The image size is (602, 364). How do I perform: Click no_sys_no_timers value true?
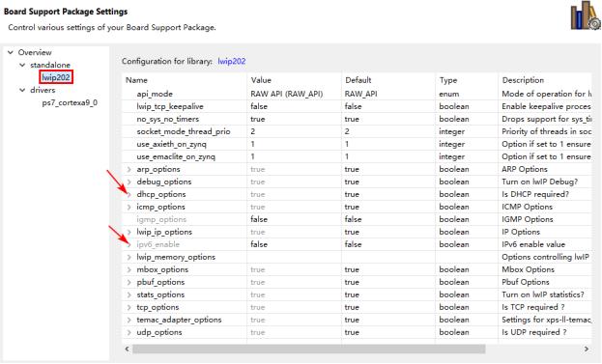(x=258, y=120)
